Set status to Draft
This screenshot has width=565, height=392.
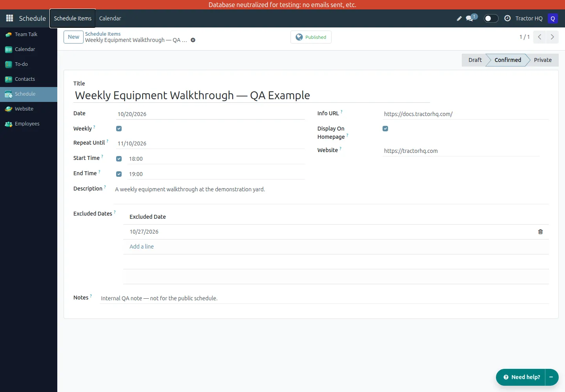click(x=475, y=60)
